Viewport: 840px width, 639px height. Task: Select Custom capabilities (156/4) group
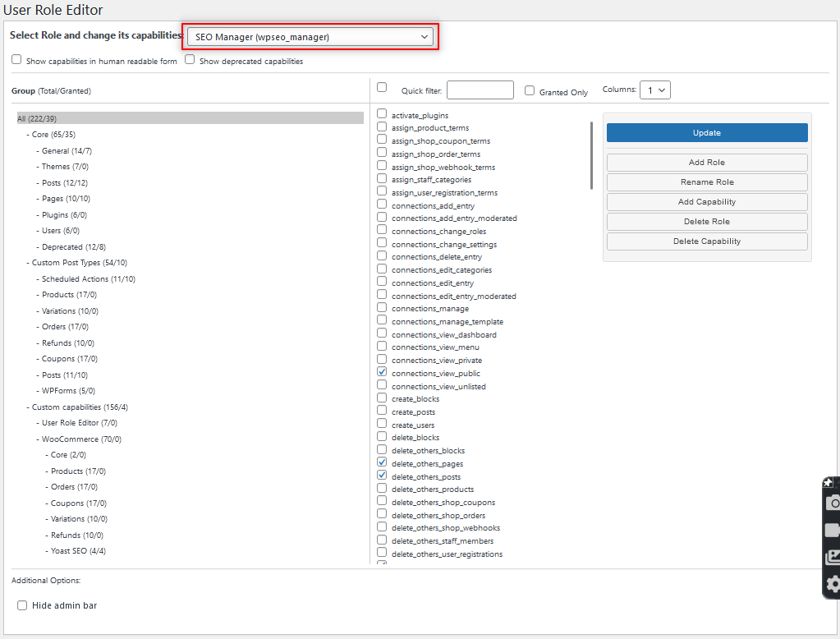click(x=80, y=407)
